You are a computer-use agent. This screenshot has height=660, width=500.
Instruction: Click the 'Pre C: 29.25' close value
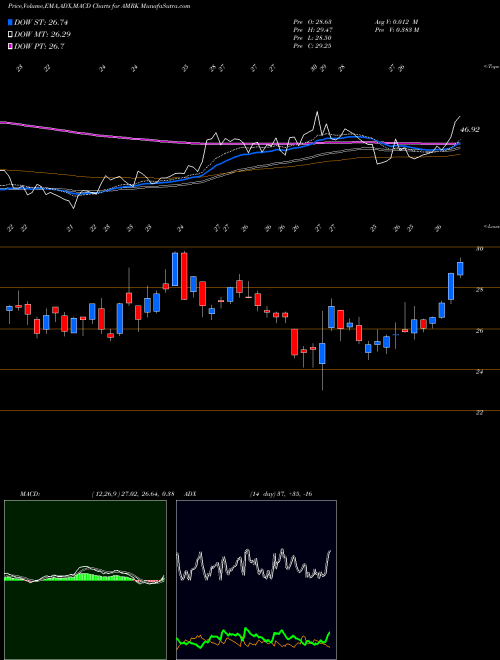312,45
